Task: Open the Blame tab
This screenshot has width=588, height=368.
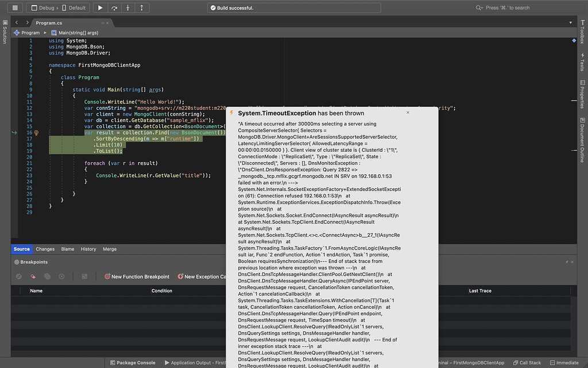Action: tap(68, 249)
